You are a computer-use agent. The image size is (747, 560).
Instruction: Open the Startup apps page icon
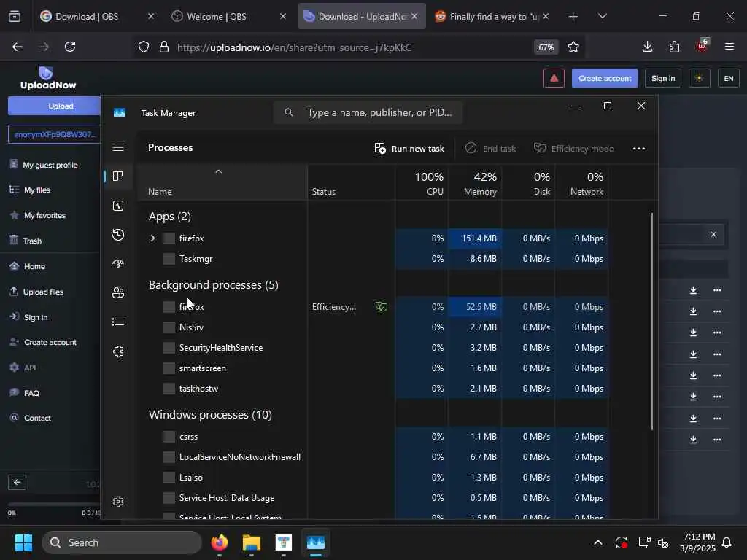(x=118, y=264)
